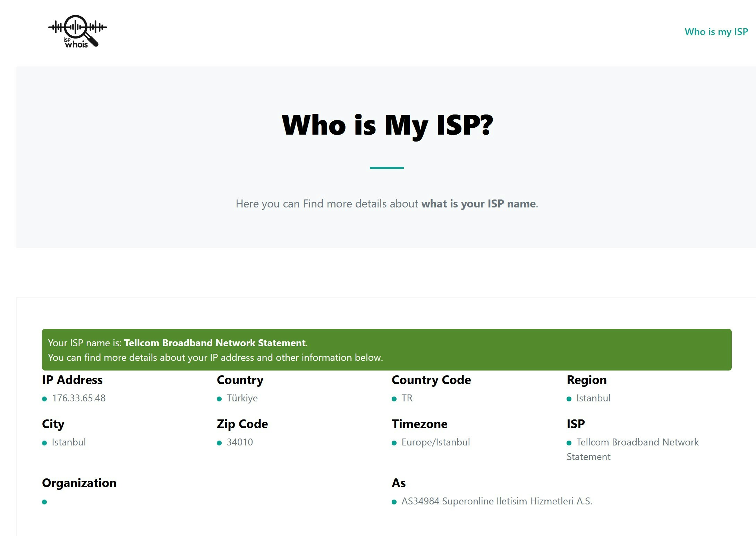This screenshot has width=756, height=536.
Task: Click the ISP Whois magnifying glass logo
Action: pos(77,31)
